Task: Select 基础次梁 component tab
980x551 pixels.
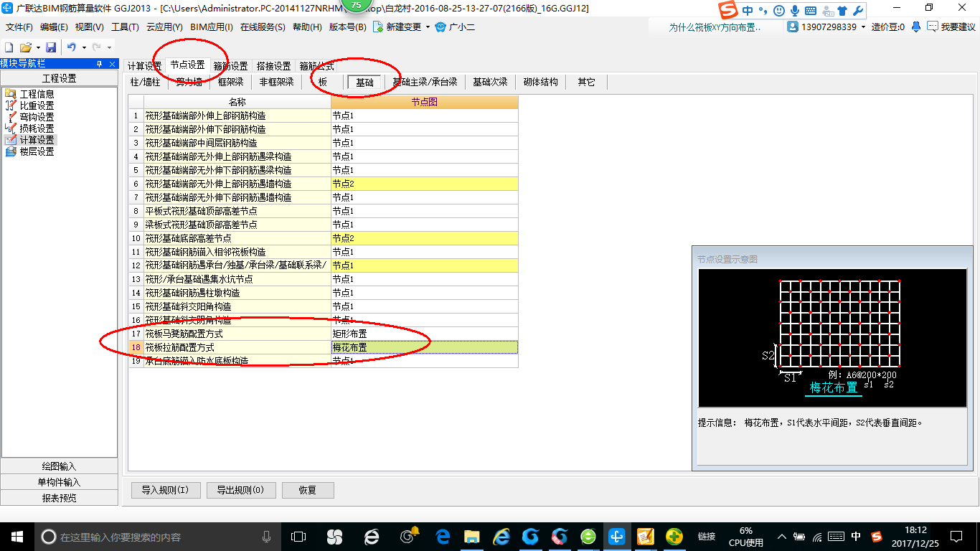Action: click(490, 82)
